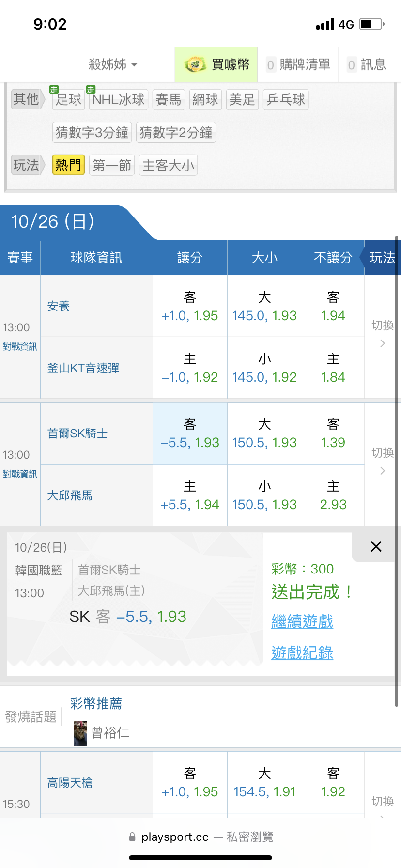Close the bet confirmation slip
Viewport: 401px width, 868px height.
click(376, 546)
